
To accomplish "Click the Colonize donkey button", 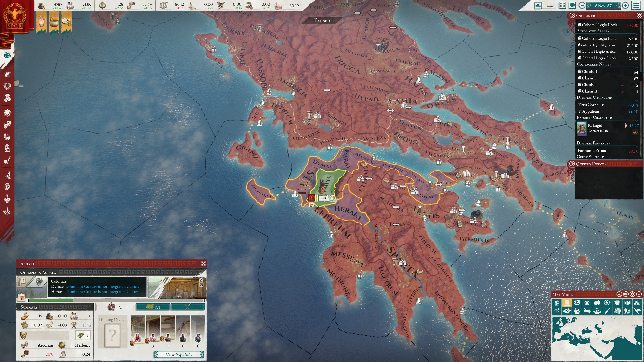I will click(39, 282).
